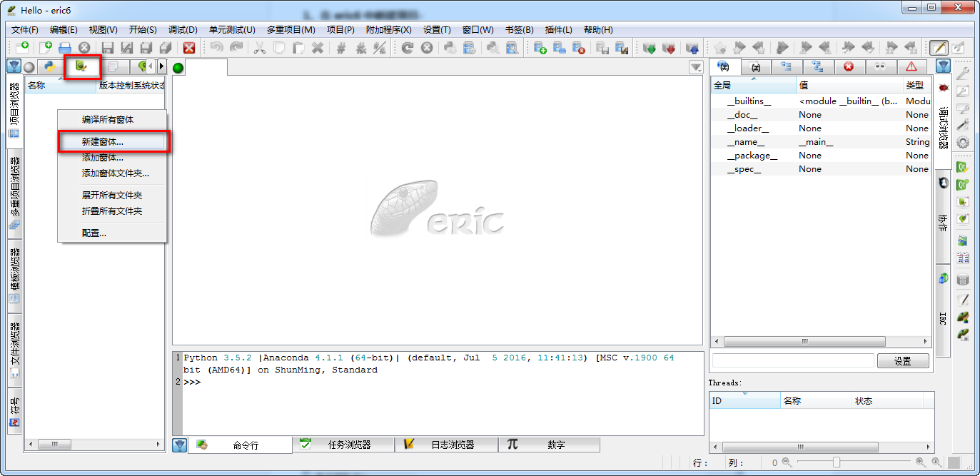
Task: Choose 展开所有文件夹 from context menu
Action: [112, 195]
